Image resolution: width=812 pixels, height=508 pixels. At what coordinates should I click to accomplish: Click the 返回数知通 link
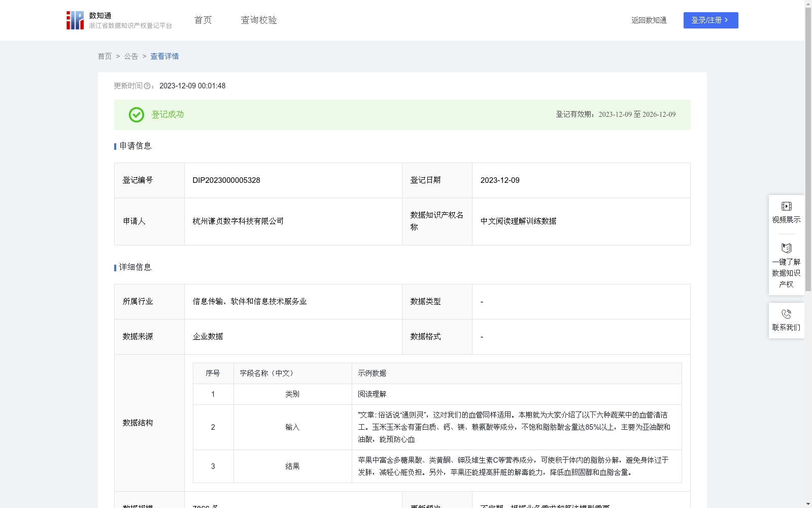pyautogui.click(x=649, y=20)
